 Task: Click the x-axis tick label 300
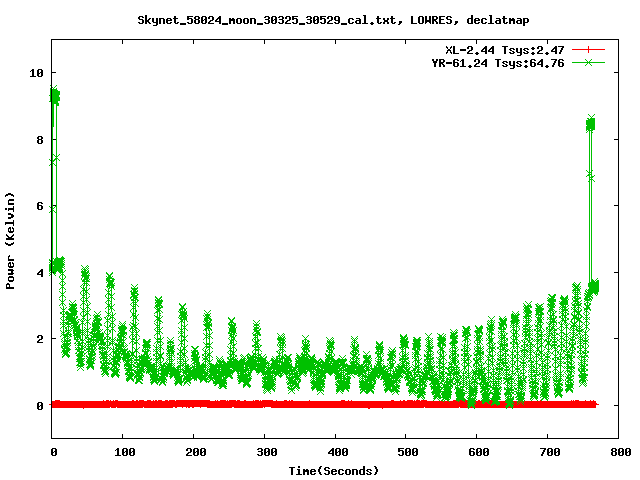(267, 452)
